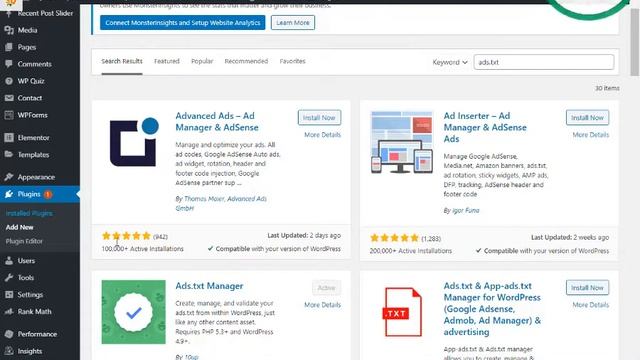Click the Pages icon in sidebar
640x360 pixels.
pyautogui.click(x=9, y=47)
